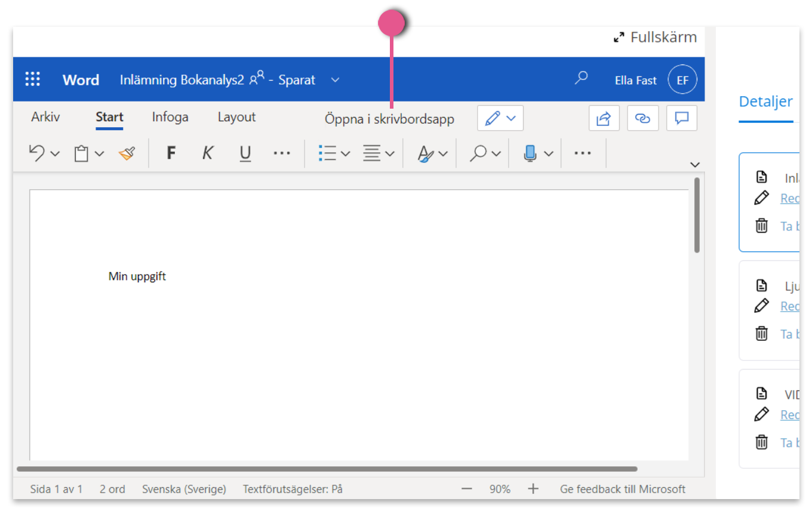Viewport: 812px width, 517px height.
Task: Click Öppna i skrivbordsapp
Action: [389, 119]
